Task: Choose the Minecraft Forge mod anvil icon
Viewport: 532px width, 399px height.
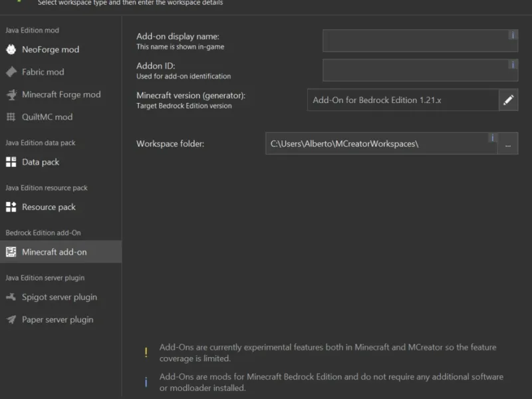Action: tap(11, 94)
